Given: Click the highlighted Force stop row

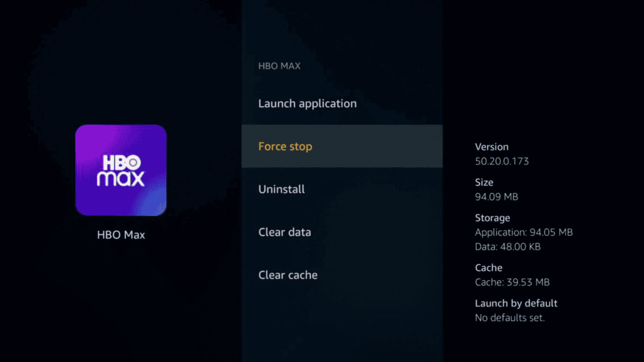Looking at the screenshot, I should tap(342, 146).
